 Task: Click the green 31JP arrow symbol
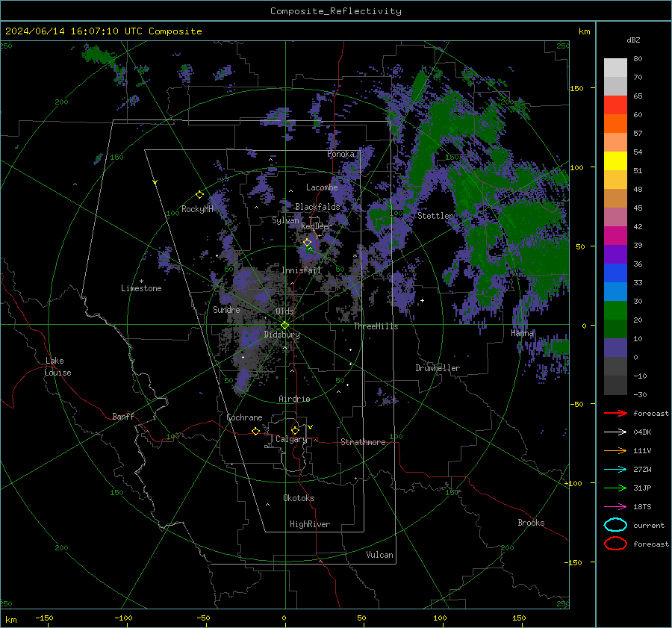click(x=615, y=488)
